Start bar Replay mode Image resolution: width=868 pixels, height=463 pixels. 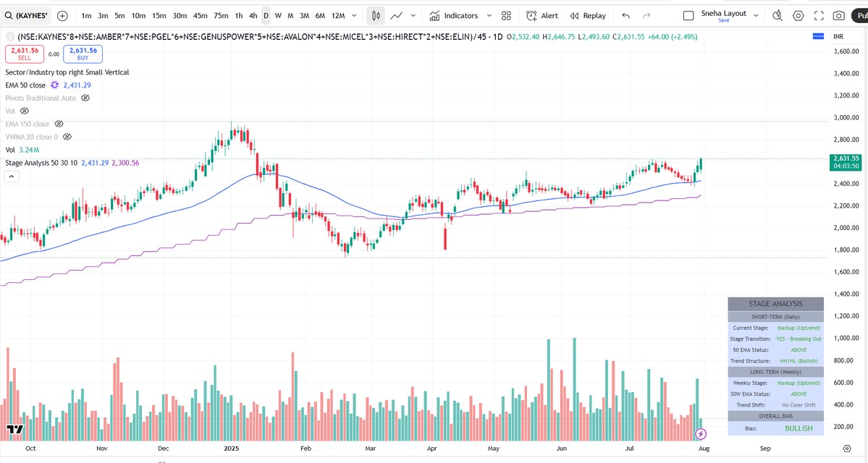[588, 15]
